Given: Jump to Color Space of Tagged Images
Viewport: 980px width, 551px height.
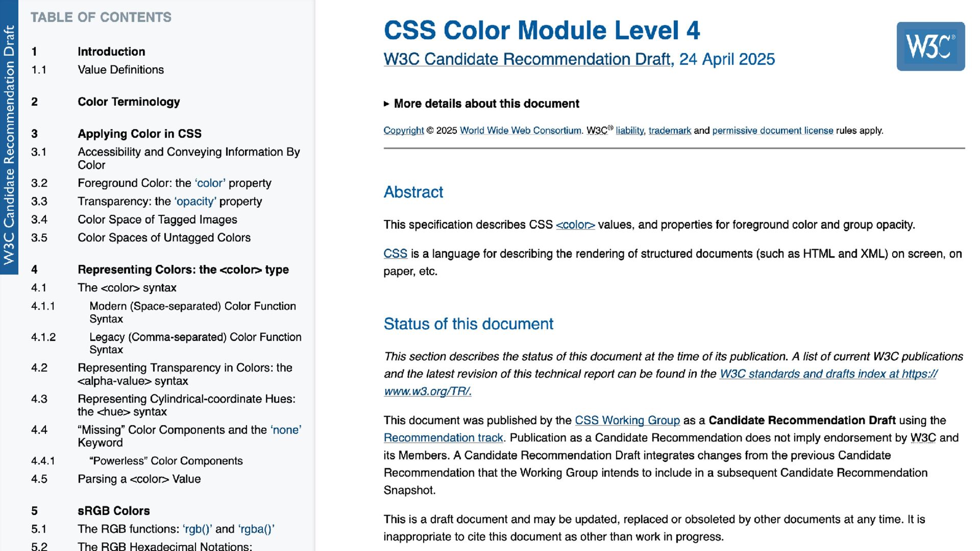Looking at the screenshot, I should click(x=157, y=220).
